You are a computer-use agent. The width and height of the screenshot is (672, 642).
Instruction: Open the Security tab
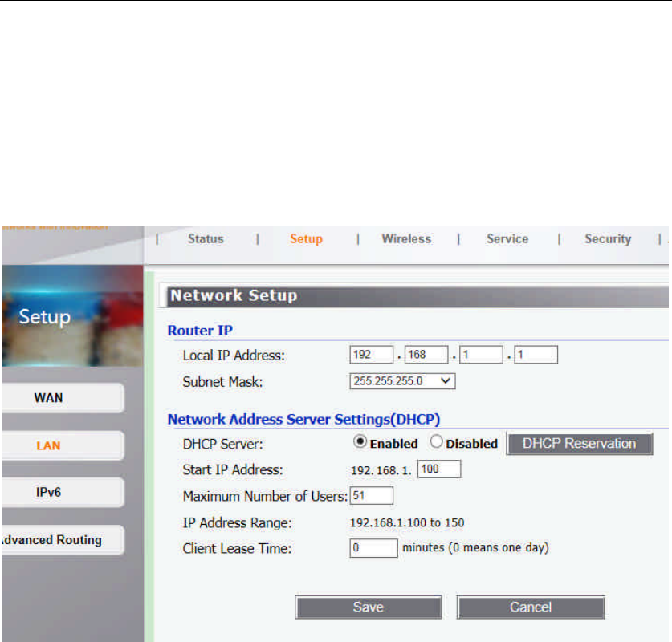(x=608, y=239)
